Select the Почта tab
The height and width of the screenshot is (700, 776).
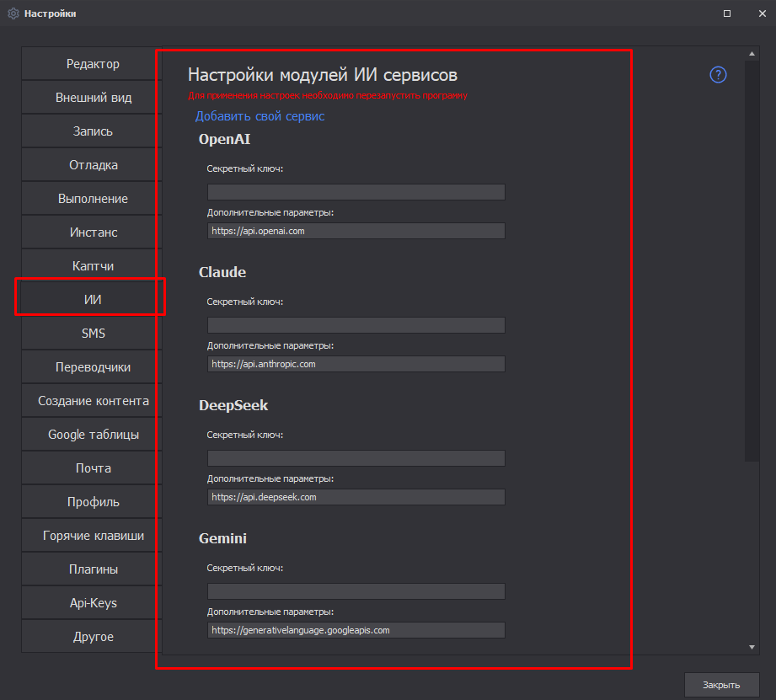[92, 468]
